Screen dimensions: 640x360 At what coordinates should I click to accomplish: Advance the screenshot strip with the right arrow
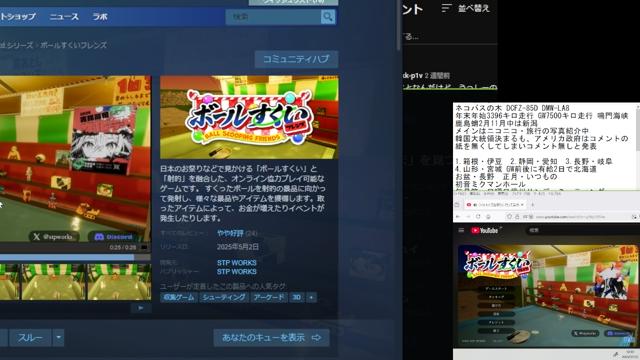pyautogui.click(x=141, y=308)
